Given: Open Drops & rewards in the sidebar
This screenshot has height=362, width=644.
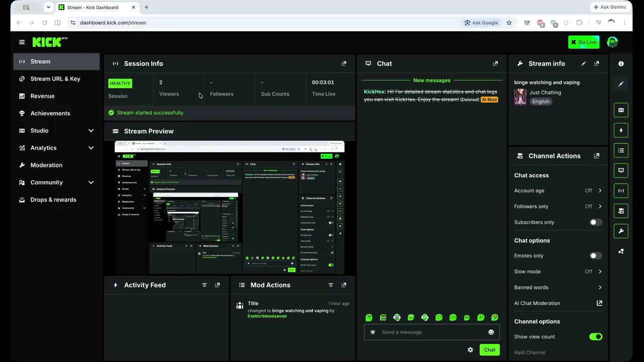Looking at the screenshot, I should coord(56,200).
